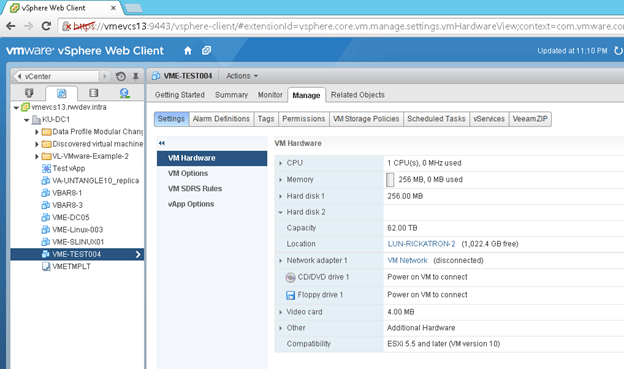This screenshot has height=369, width=624.
Task: Reload the browser page
Action: pos(46,26)
